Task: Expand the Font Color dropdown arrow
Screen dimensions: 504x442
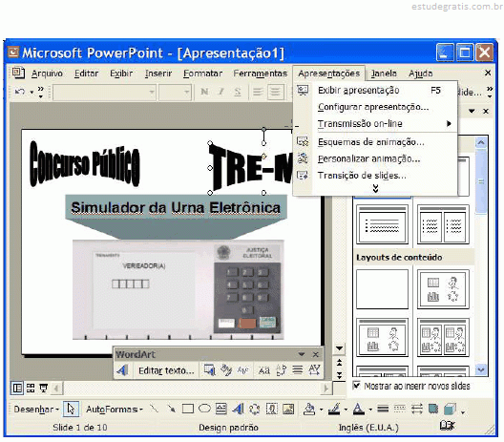Action: [x=370, y=410]
